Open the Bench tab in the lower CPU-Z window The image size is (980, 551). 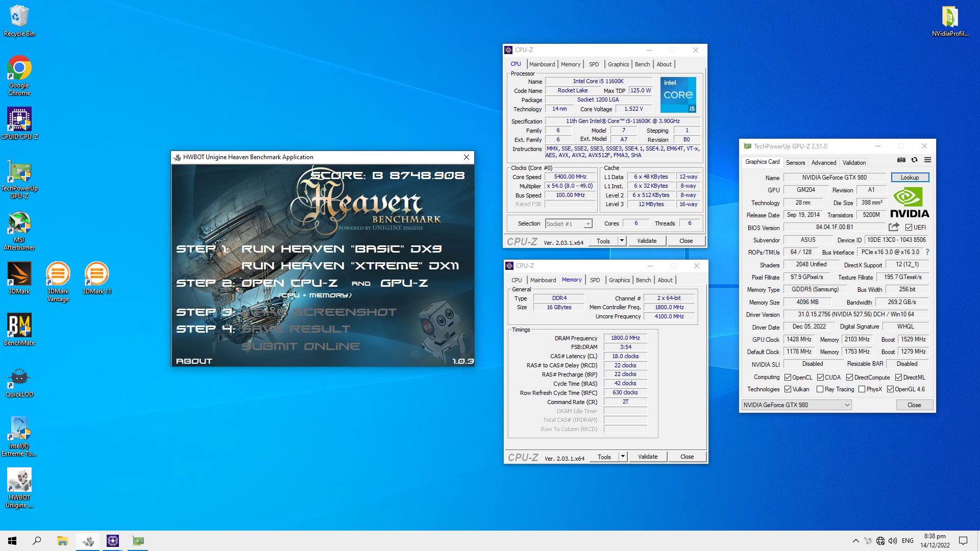tap(643, 280)
